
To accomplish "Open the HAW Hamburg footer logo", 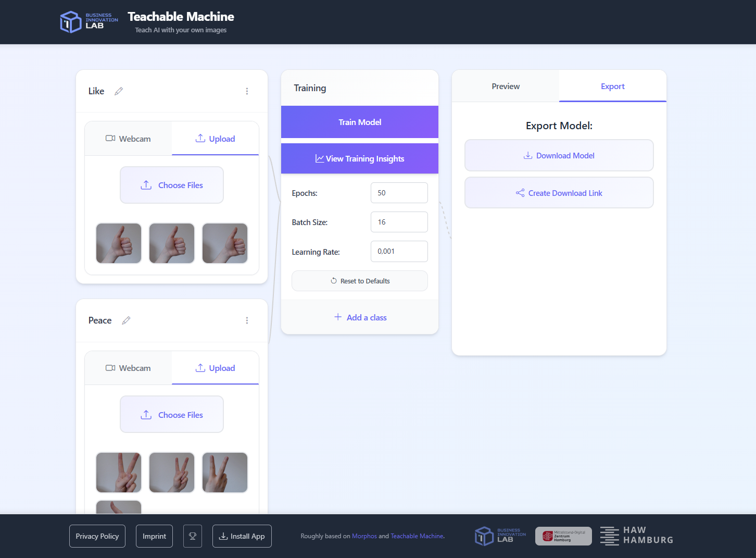I will (636, 536).
